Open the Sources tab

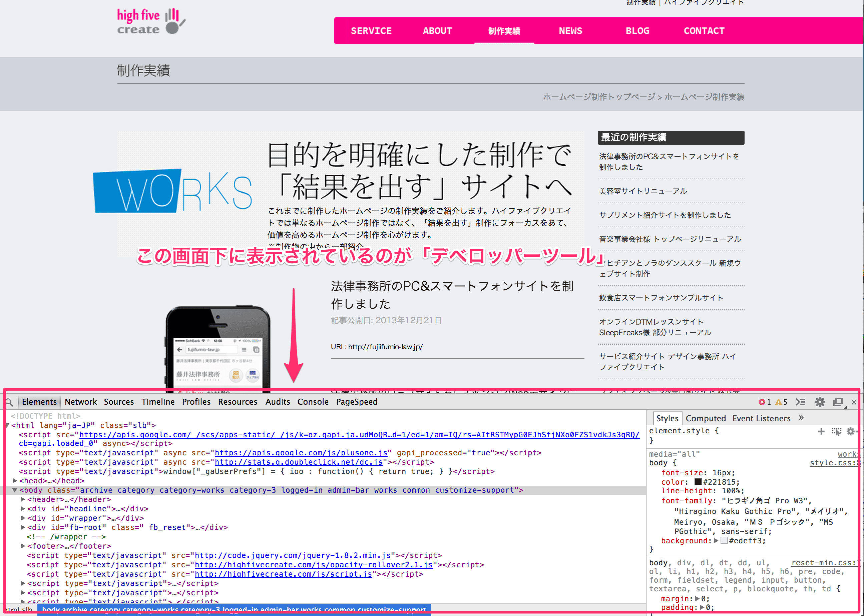[119, 402]
